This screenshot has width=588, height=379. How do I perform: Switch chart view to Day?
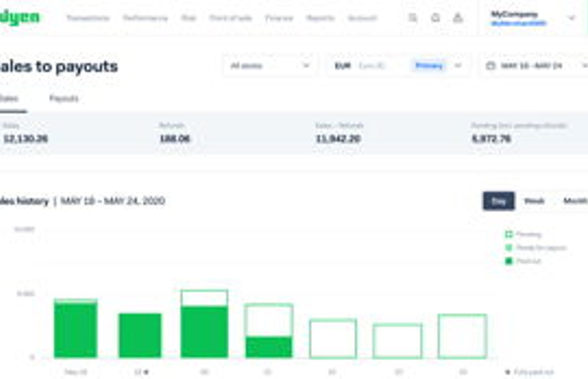[x=499, y=201]
